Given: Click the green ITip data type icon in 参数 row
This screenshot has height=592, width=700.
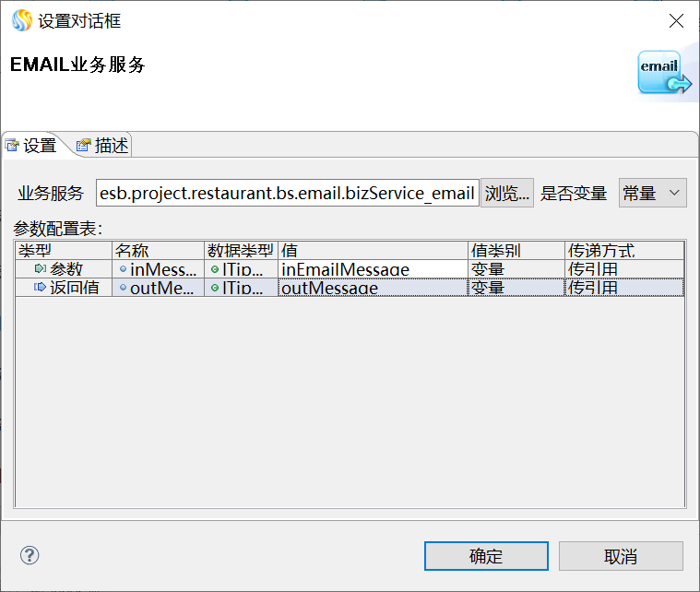Looking at the screenshot, I should click(x=215, y=269).
